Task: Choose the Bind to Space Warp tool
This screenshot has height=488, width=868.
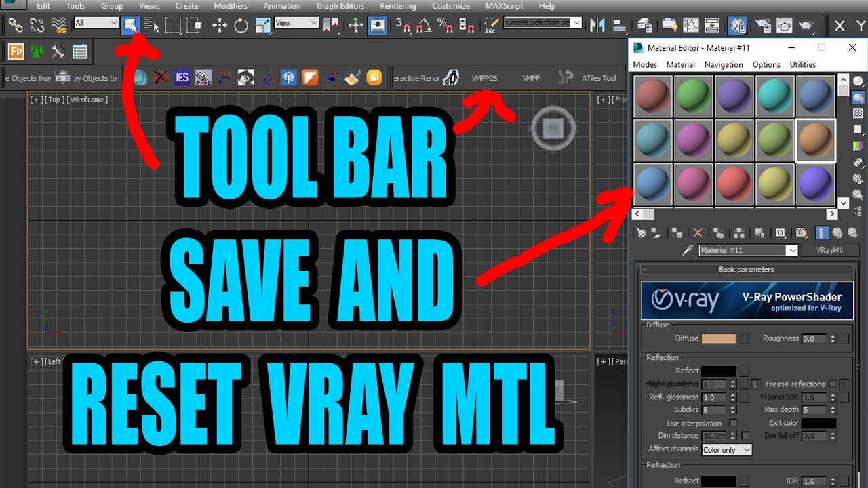Action: 58,26
